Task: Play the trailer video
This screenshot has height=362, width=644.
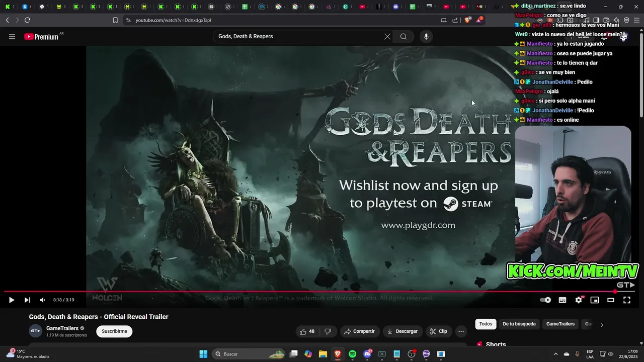Action: click(11, 300)
